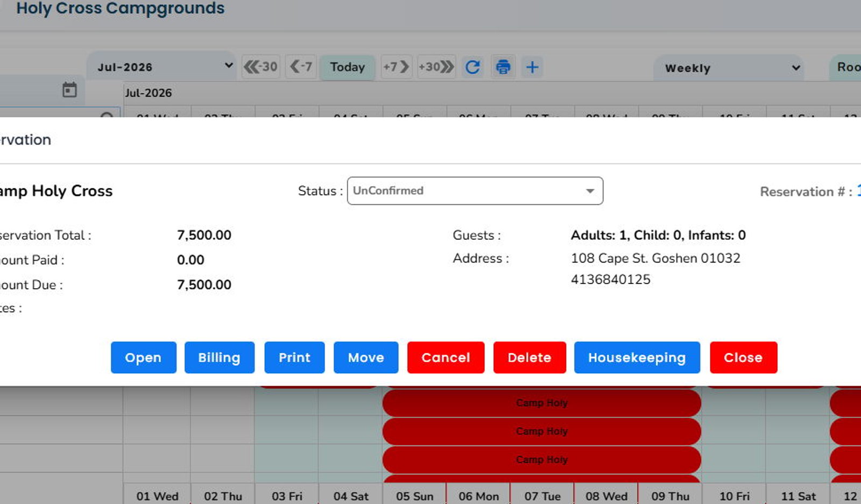The width and height of the screenshot is (861, 504).
Task: Click the 04 Sat footer date
Action: click(351, 496)
